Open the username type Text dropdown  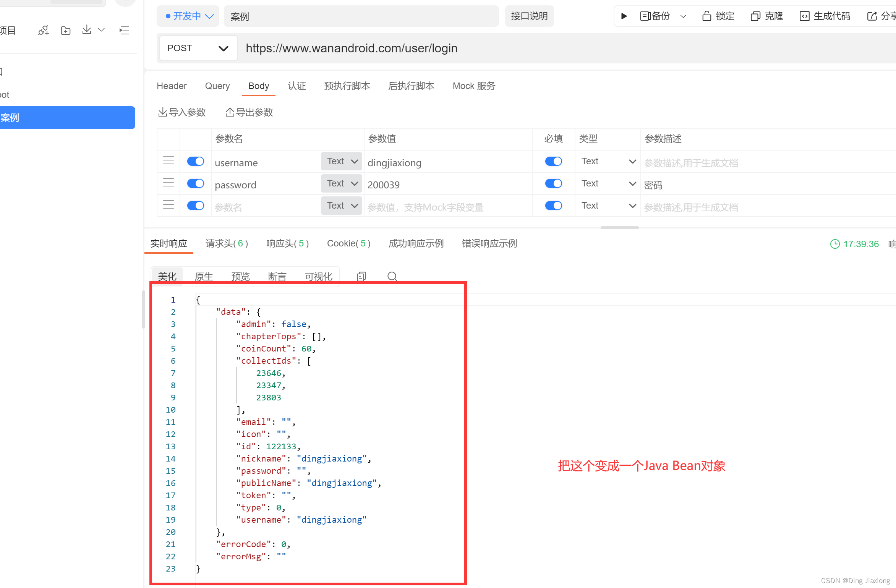click(x=608, y=161)
